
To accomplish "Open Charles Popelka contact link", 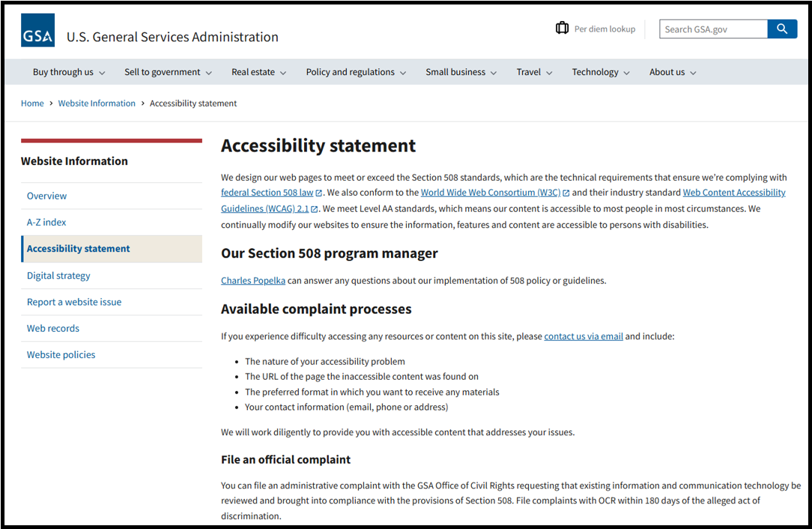I will 253,280.
